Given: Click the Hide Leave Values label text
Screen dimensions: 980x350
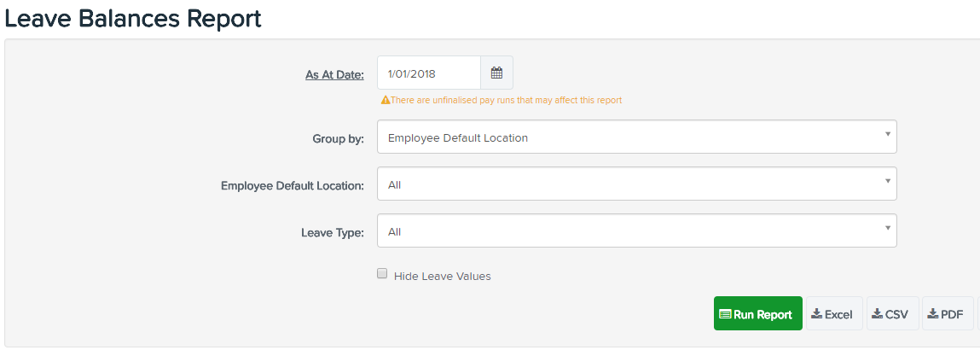Looking at the screenshot, I should 443,277.
